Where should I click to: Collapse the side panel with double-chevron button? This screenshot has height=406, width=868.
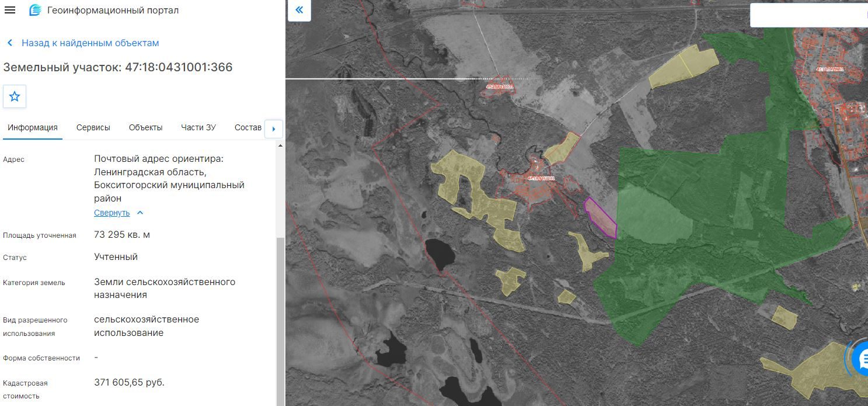(299, 10)
